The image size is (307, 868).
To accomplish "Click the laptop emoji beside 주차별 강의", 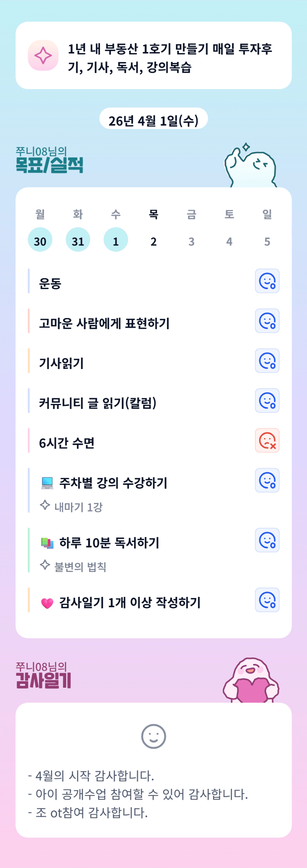I will (x=47, y=483).
